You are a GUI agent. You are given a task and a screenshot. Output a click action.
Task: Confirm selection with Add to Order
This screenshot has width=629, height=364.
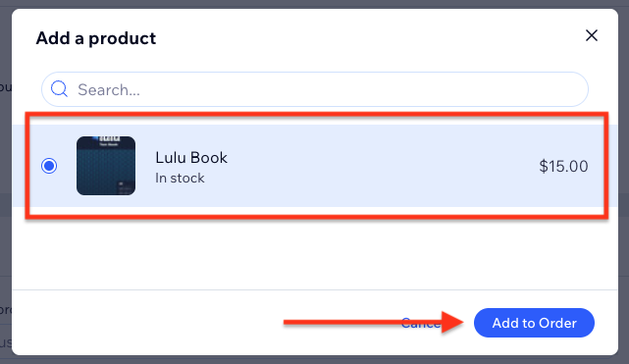pos(534,323)
